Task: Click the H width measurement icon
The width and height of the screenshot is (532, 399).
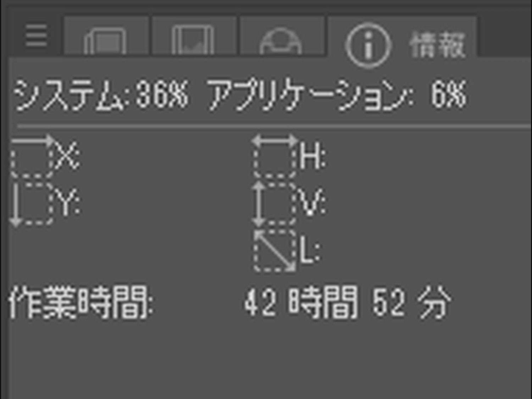Action: [x=275, y=156]
